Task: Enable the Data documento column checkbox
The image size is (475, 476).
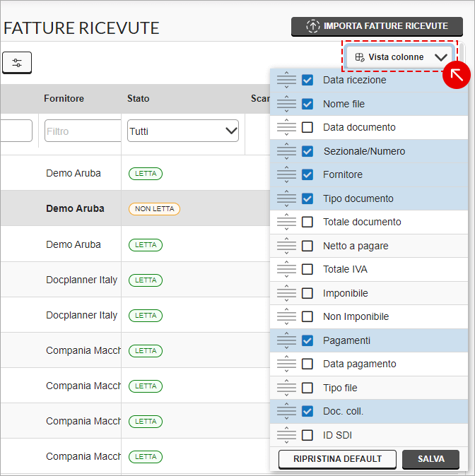Action: pos(307,128)
